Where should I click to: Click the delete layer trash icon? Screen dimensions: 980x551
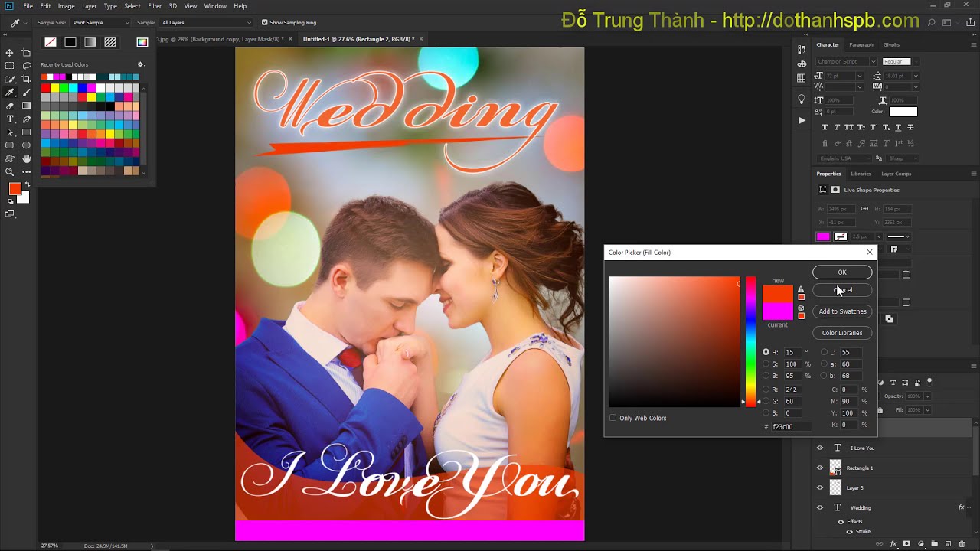coord(962,544)
